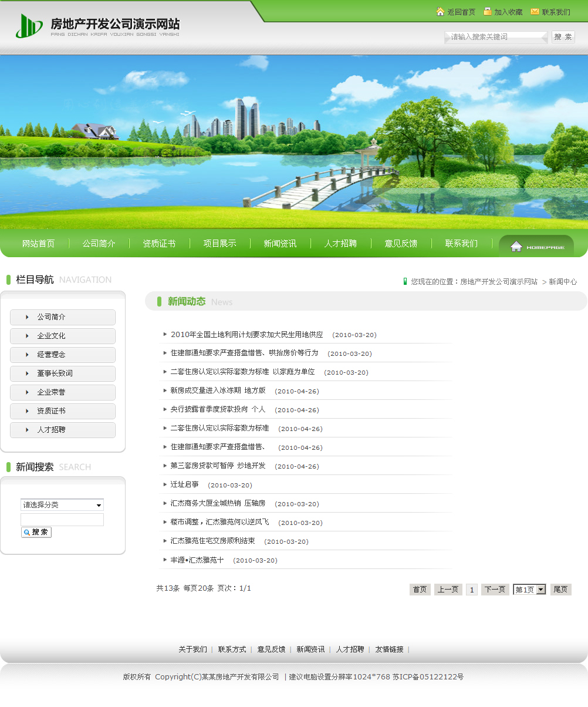
Task: Select 资质证书 in the green navigation bar
Action: tap(159, 244)
